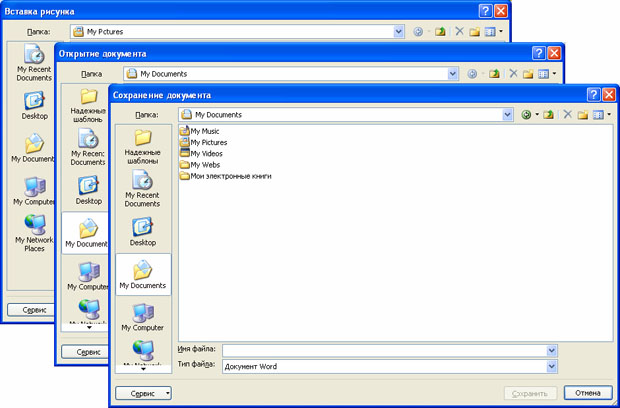Select My Documents in Открытие документа sidebar
Viewport: 620px width, 408px height.
point(85,233)
